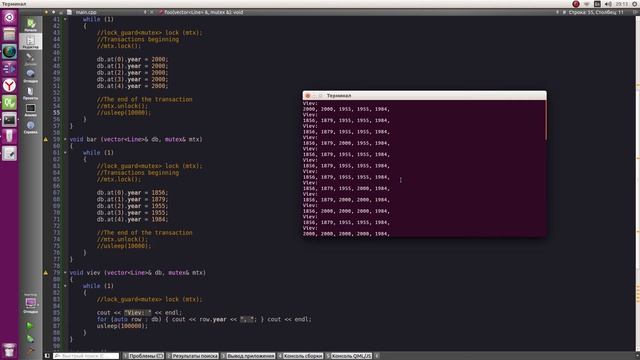Open the text editor dock icon
Viewport: 640px width, 360px height.
[x=9, y=153]
